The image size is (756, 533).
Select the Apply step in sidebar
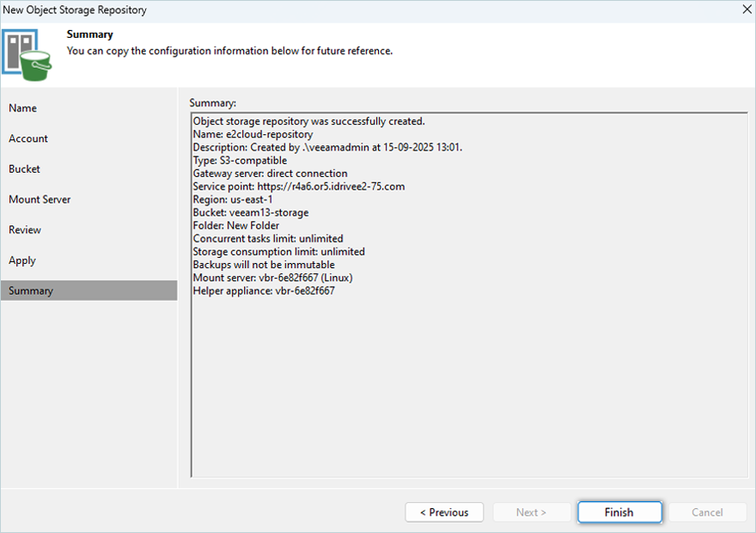(x=22, y=260)
